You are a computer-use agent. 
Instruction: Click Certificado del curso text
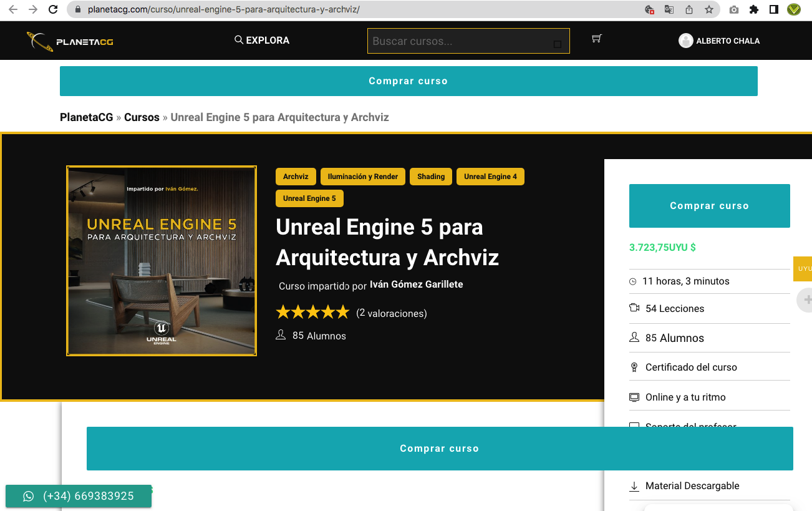point(691,367)
